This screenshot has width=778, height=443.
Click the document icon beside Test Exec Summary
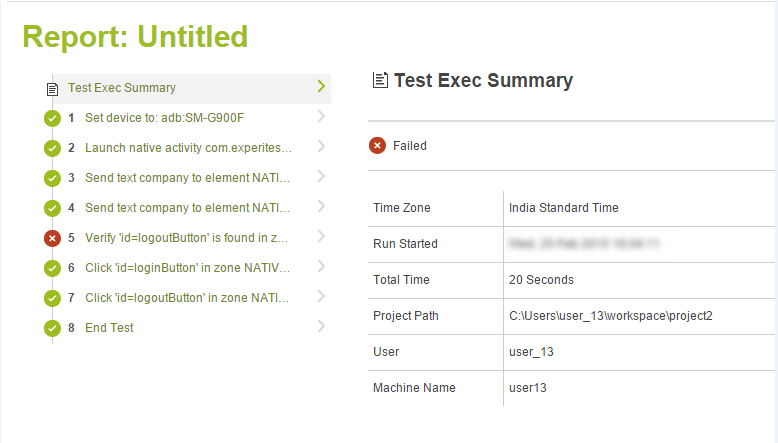click(53, 88)
